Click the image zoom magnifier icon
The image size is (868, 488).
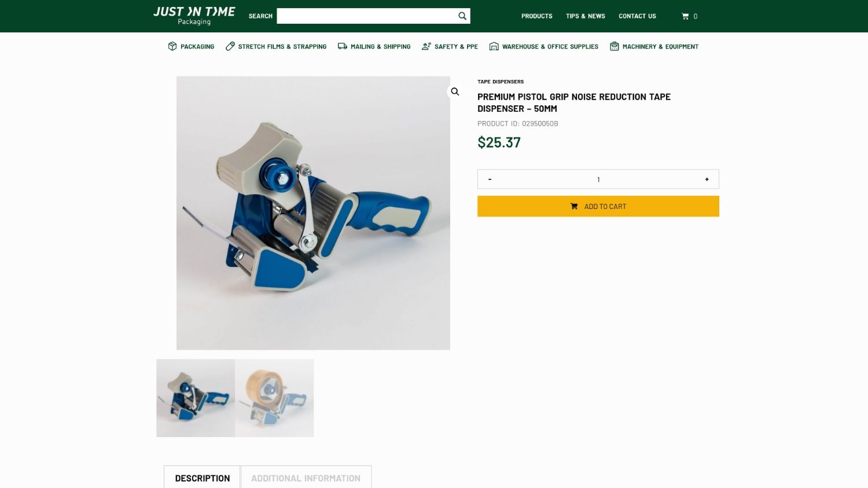point(455,91)
